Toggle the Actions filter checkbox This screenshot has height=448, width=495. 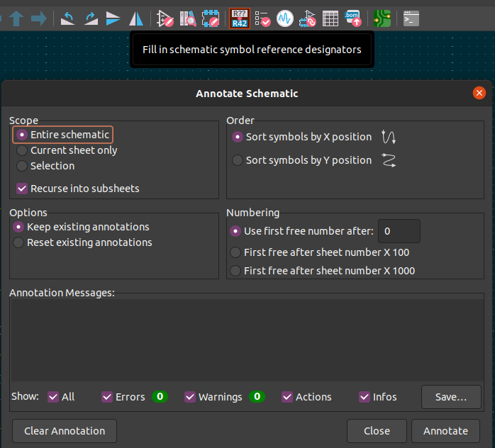[306, 396]
